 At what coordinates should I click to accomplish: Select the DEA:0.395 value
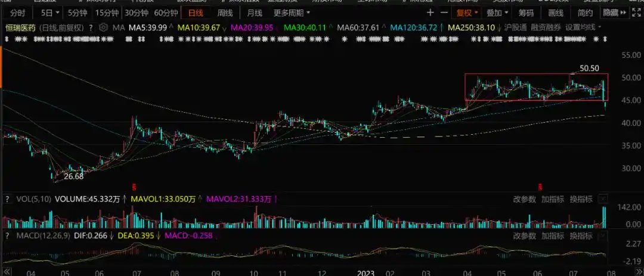coord(135,235)
